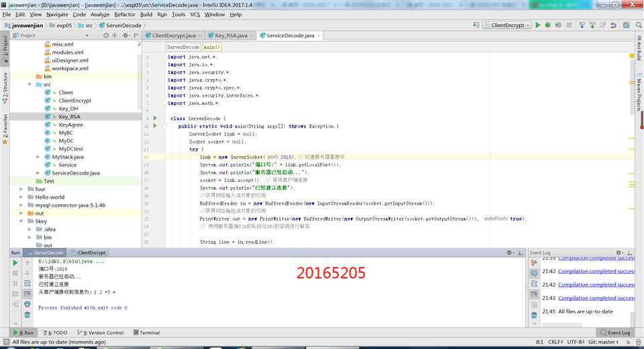644x349 pixels.
Task: Open the 9: Version Control tool window
Action: pyautogui.click(x=100, y=333)
